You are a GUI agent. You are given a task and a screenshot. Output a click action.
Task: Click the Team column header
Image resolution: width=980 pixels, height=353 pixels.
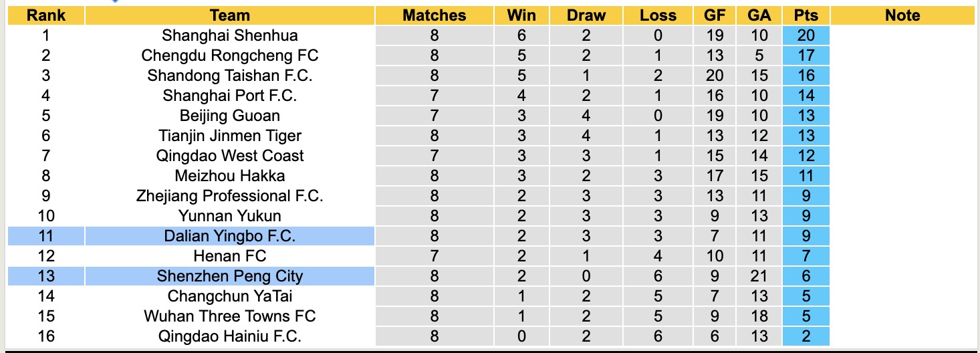[229, 15]
